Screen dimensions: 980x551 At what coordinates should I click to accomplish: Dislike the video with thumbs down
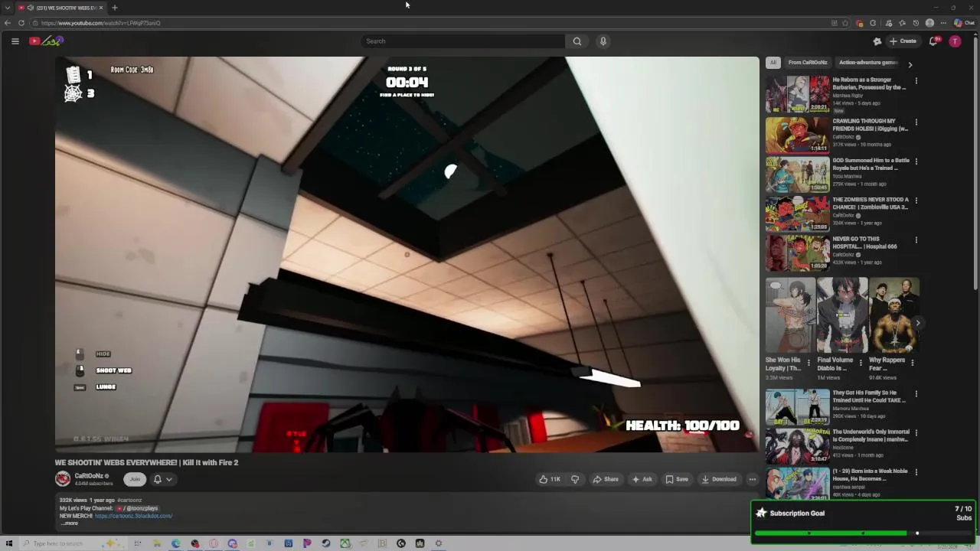point(575,479)
